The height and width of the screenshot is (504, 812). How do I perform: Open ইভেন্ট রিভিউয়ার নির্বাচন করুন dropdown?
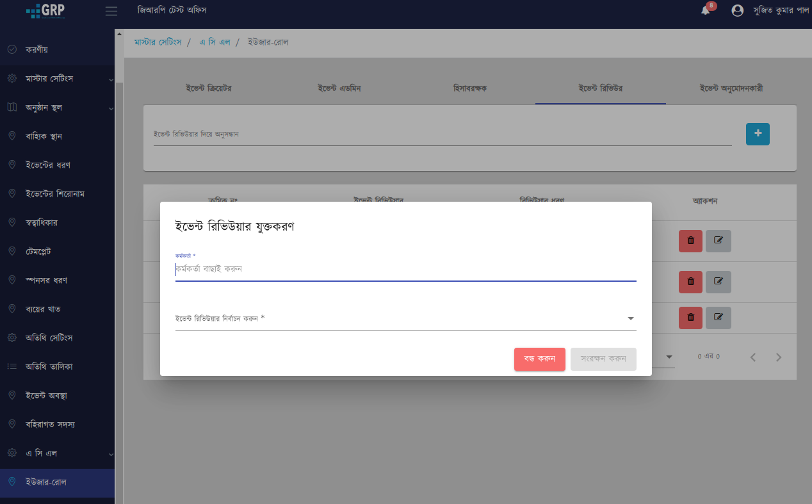405,318
